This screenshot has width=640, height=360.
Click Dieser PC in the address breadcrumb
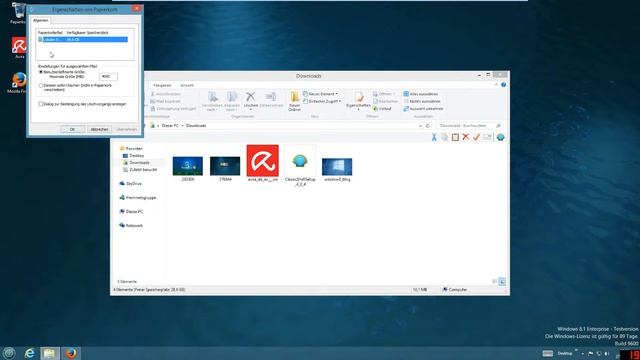tap(170, 126)
